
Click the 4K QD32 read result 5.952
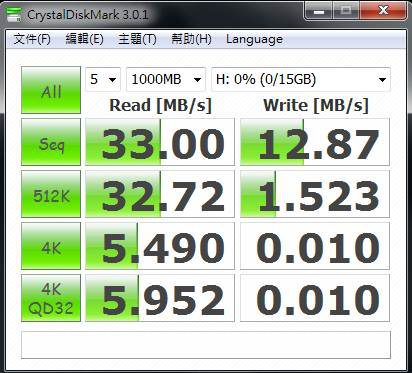[160, 298]
